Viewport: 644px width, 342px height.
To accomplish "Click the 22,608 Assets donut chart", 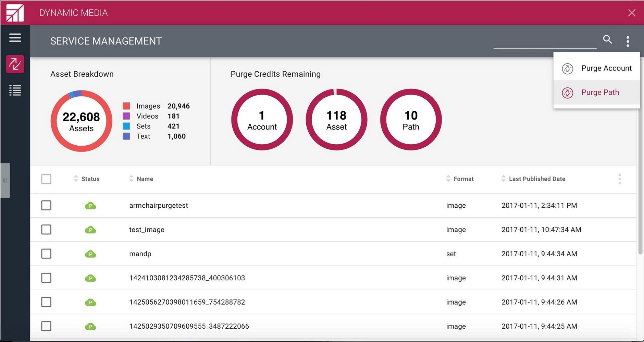I will pyautogui.click(x=82, y=121).
